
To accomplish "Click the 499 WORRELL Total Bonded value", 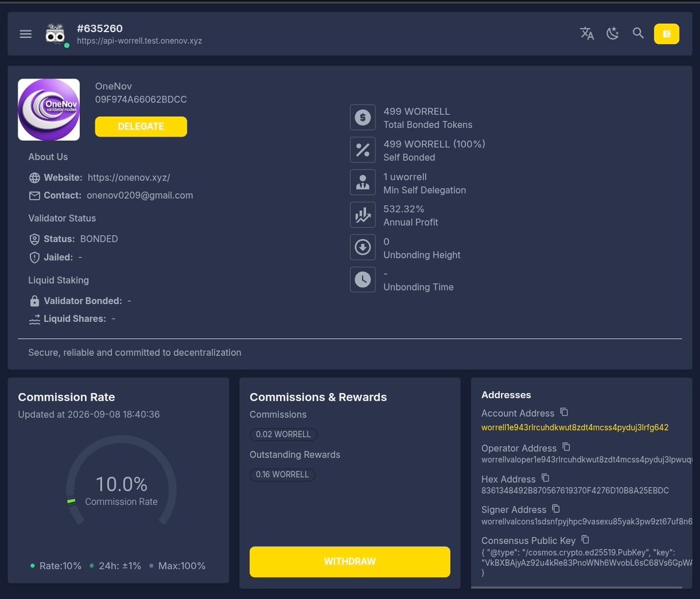I will 416,111.
